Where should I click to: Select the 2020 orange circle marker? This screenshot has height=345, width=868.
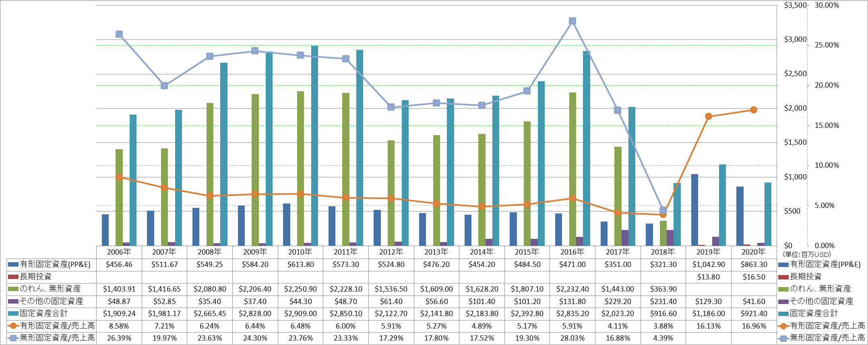[x=754, y=110]
